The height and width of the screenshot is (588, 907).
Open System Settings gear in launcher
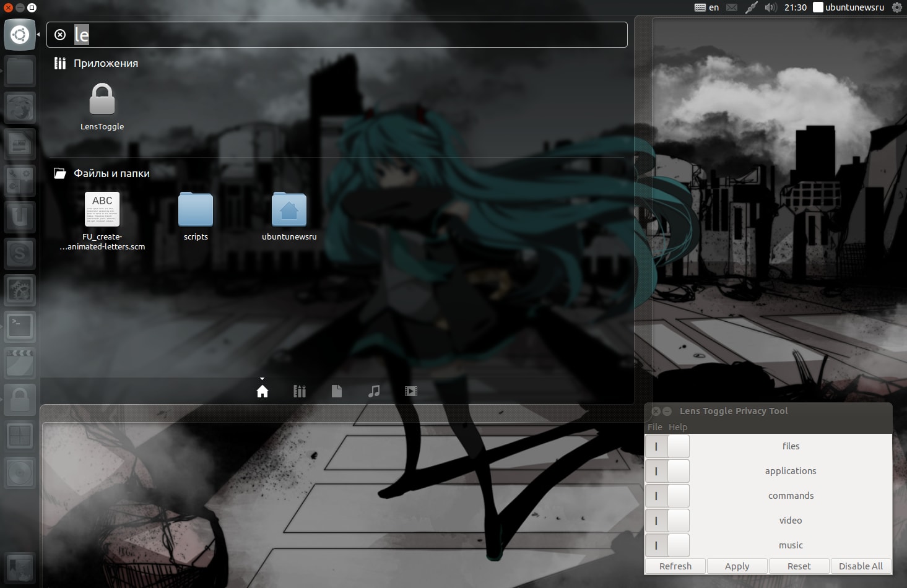(x=20, y=290)
